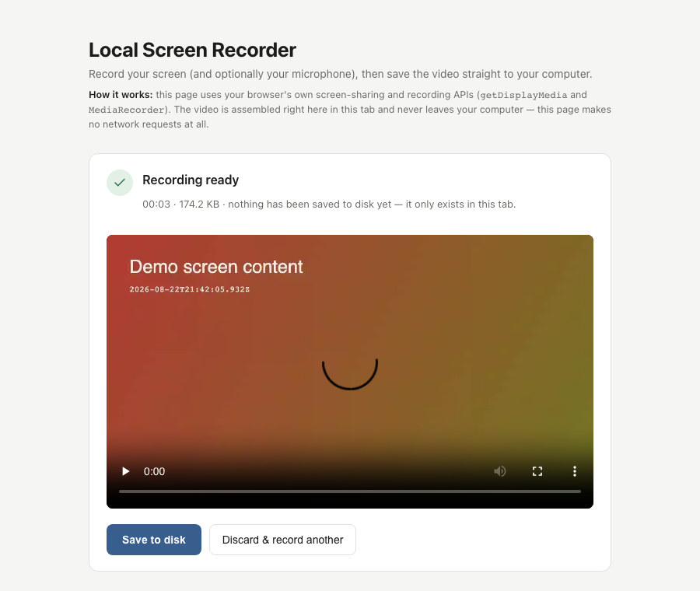Screen dimensions: 700x591
Task: Click the How it works bold label
Action: click(121, 95)
